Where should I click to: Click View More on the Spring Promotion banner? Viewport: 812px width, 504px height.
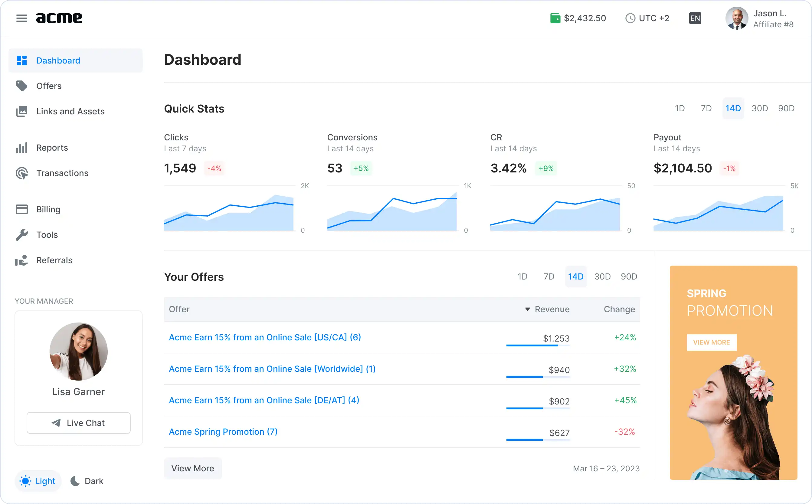(x=711, y=342)
